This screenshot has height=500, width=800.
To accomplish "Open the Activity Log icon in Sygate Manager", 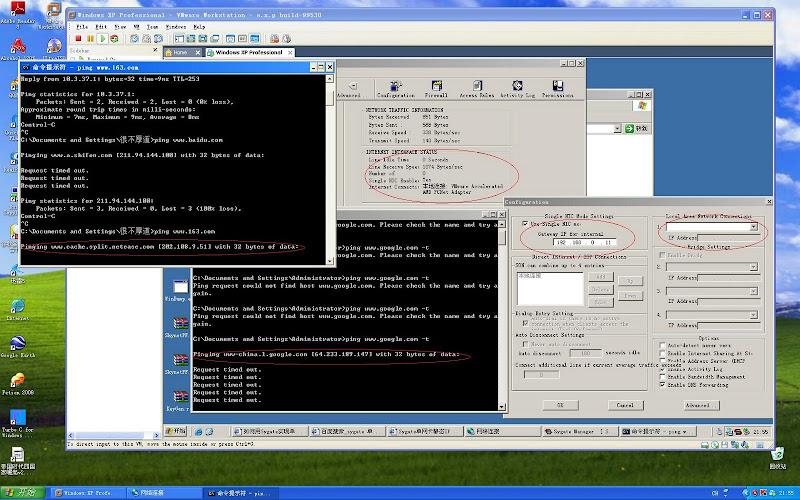I will (x=517, y=89).
